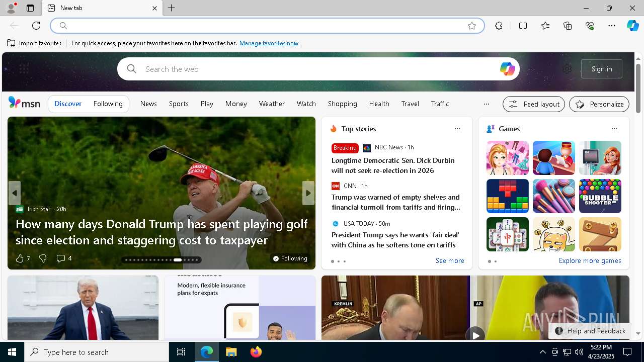Click the Sign in button
644x362 pixels.
click(x=602, y=69)
